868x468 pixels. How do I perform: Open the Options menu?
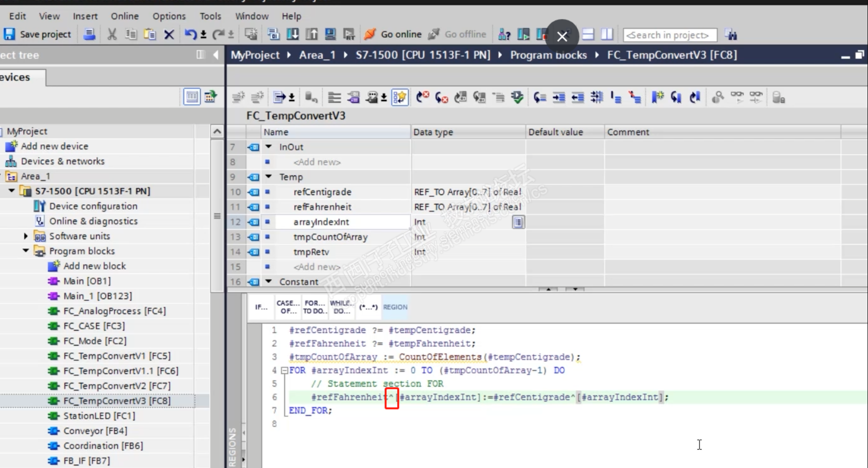pyautogui.click(x=168, y=16)
